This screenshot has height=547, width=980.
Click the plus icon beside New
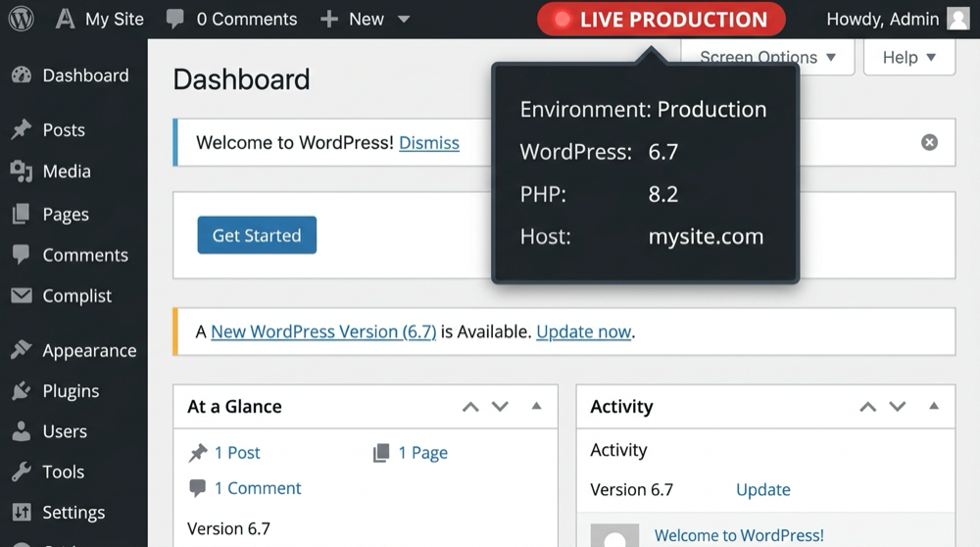329,20
